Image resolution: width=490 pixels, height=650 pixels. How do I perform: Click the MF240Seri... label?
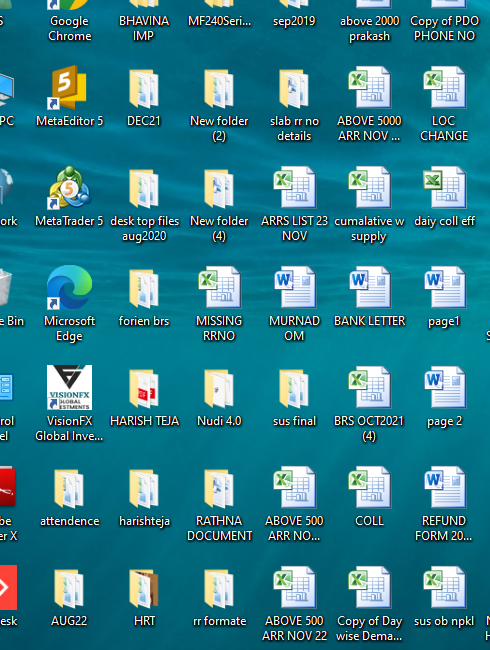pyautogui.click(x=219, y=21)
